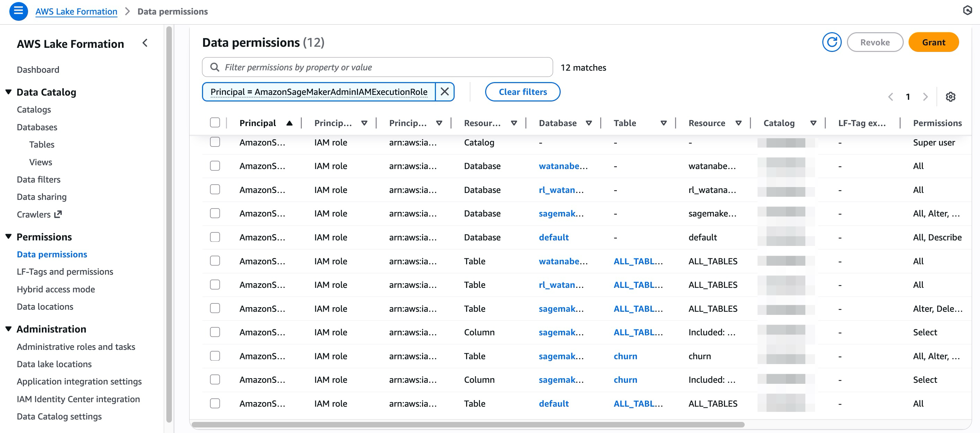The height and width of the screenshot is (433, 980).
Task: Sort by Database column arrow
Action: pos(588,123)
